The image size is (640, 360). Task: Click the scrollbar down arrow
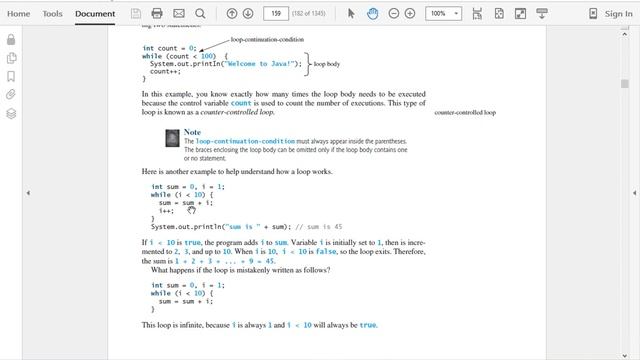[624, 356]
